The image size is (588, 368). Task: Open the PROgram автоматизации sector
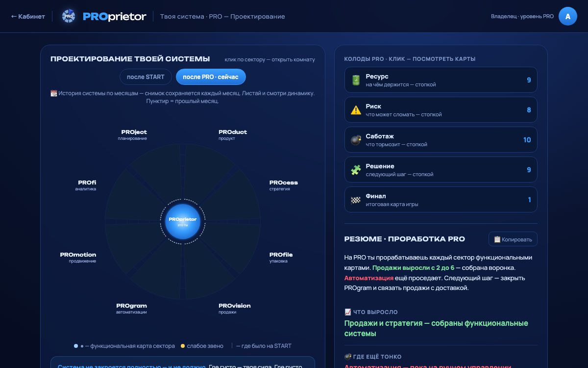[x=131, y=309]
